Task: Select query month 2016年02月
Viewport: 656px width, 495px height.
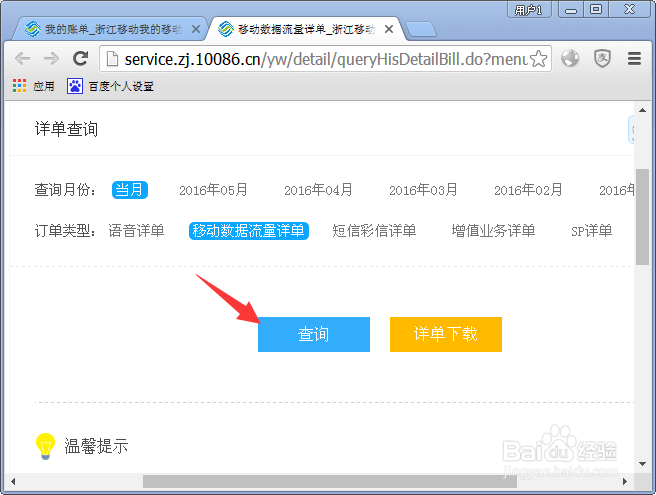Action: pyautogui.click(x=528, y=190)
